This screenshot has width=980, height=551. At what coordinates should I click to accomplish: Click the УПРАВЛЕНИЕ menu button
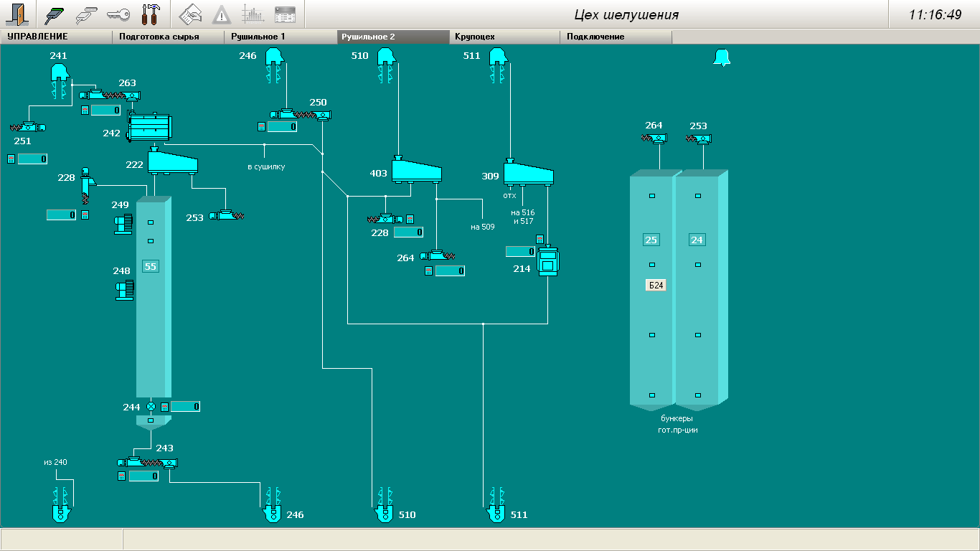pos(57,37)
